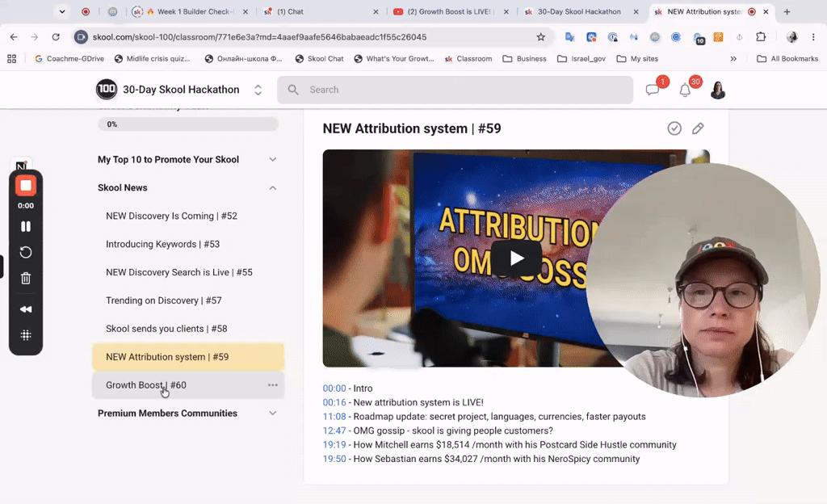
Task: Jump to 11:08 Roadmap update timestamp
Action: pos(334,417)
